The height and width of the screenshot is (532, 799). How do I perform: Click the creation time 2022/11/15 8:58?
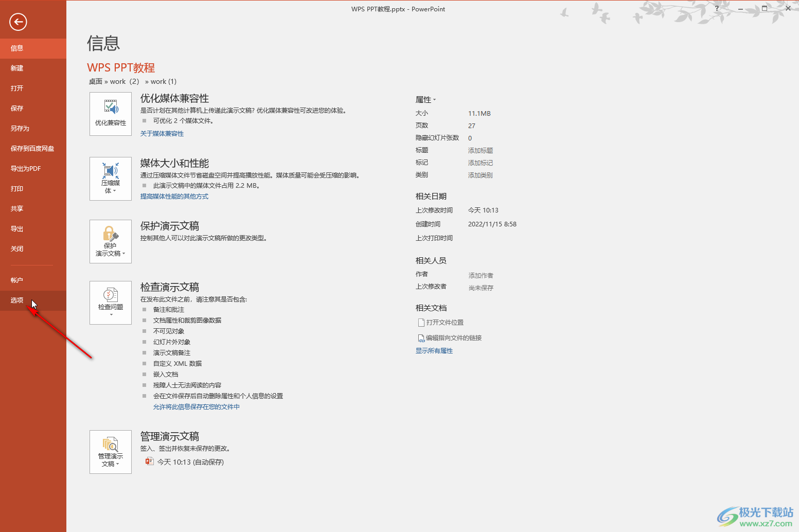[492, 224]
